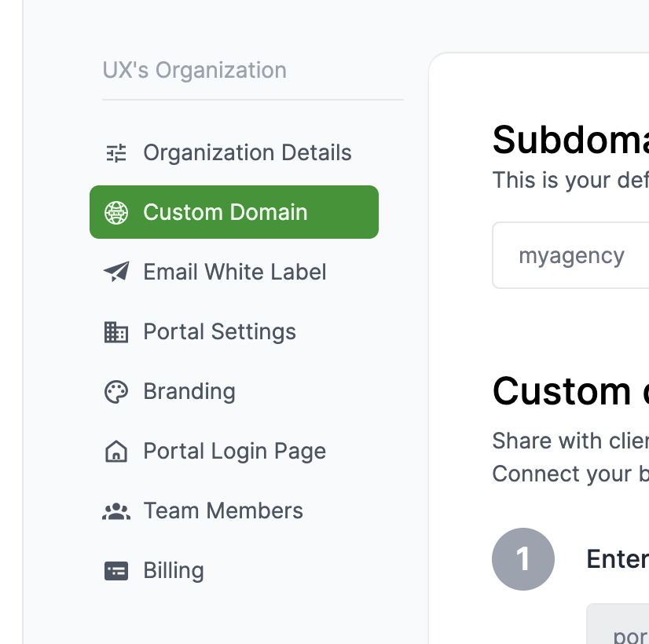Open the Organization Details menu item
Viewport: 649px width, 644px height.
[247, 152]
